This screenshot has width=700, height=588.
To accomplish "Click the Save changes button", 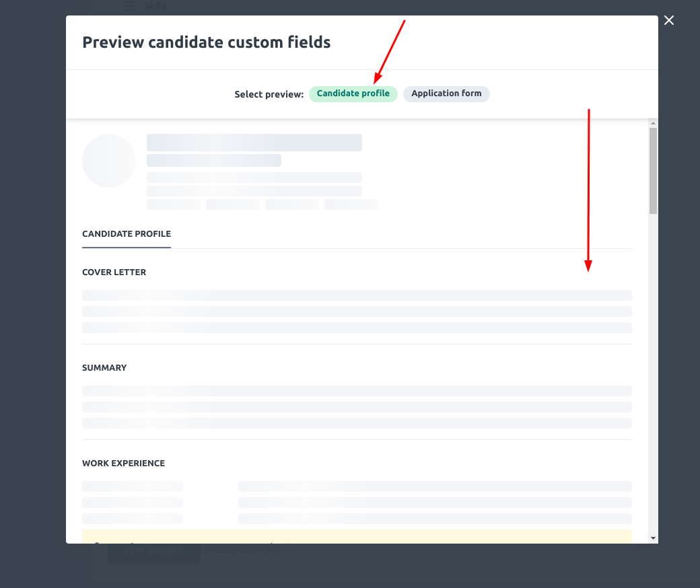I will point(153,551).
